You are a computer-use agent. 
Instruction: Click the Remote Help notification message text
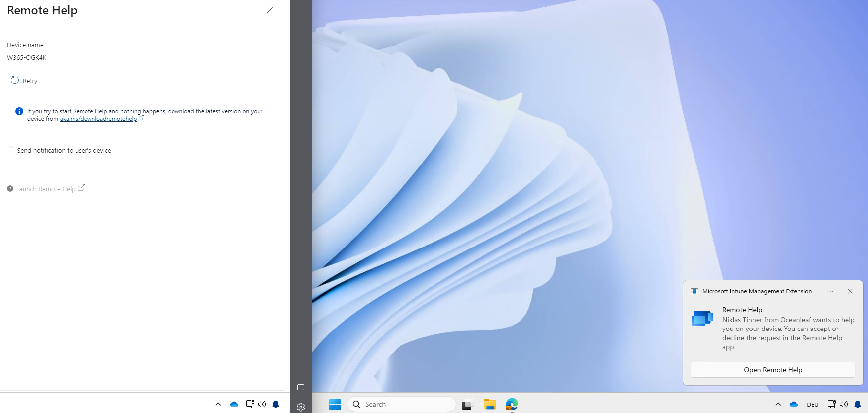pos(788,333)
